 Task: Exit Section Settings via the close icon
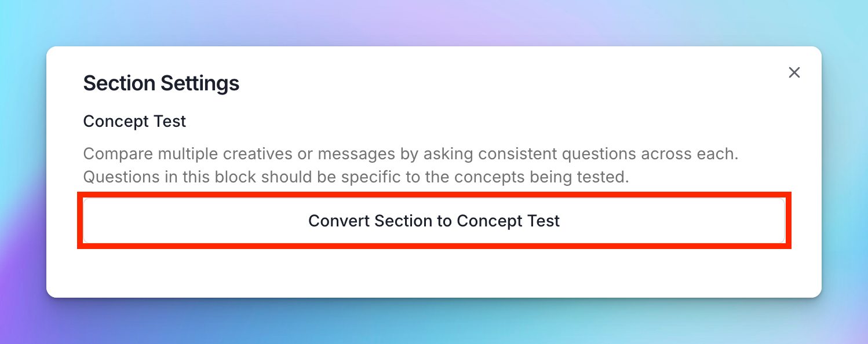(x=794, y=72)
